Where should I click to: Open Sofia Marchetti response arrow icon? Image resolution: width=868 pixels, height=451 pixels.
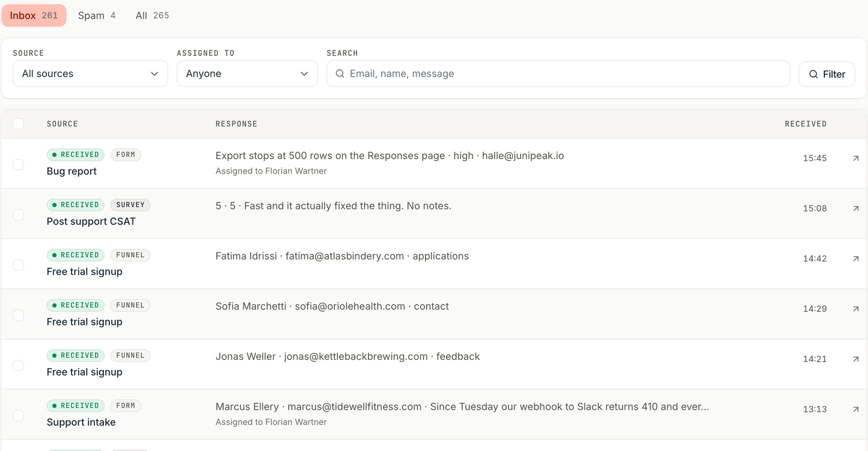856,309
